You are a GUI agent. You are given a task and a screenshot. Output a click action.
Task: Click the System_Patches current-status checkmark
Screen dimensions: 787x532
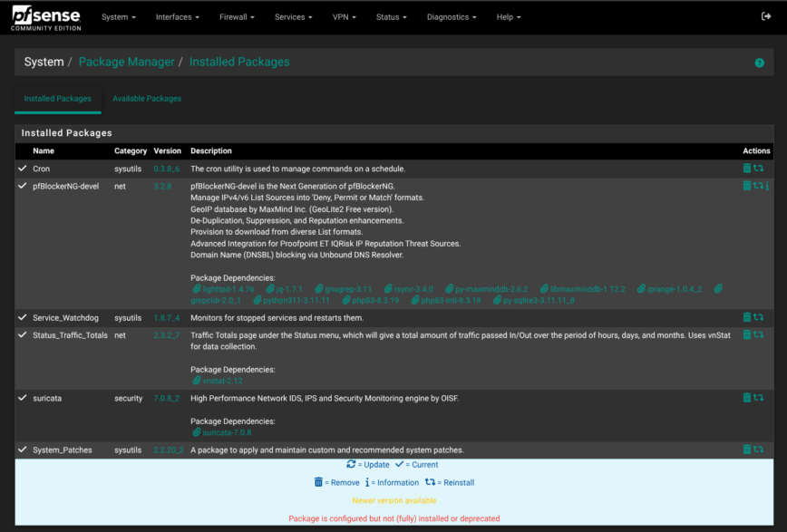22,450
